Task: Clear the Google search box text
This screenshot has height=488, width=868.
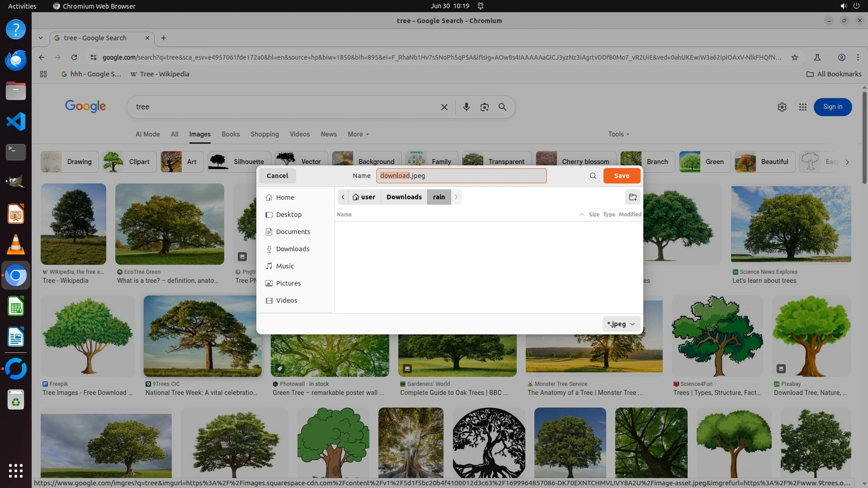Action: (444, 107)
